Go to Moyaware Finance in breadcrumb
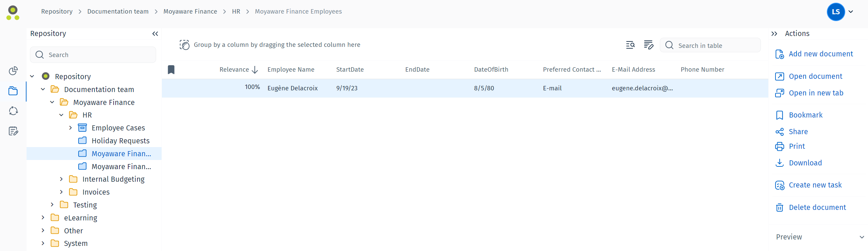 (190, 12)
